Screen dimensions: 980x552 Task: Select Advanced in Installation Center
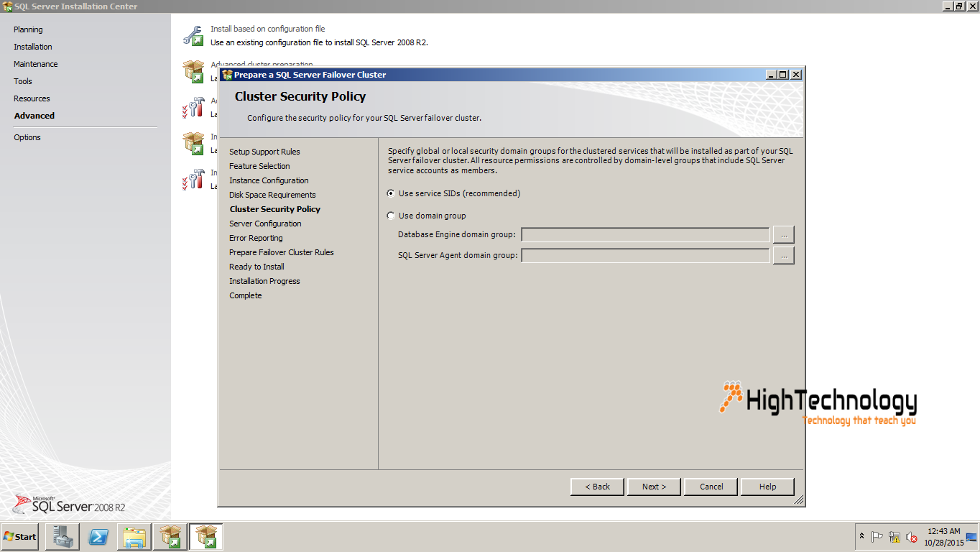(34, 116)
